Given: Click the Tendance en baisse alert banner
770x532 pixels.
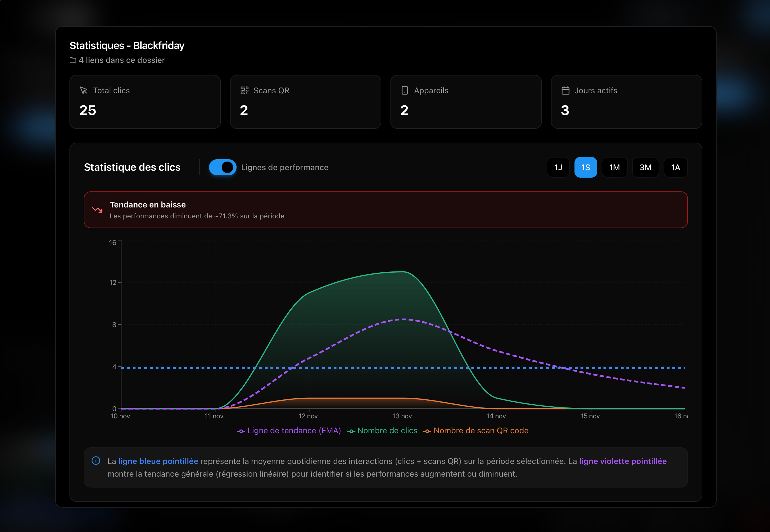Looking at the screenshot, I should [x=386, y=210].
